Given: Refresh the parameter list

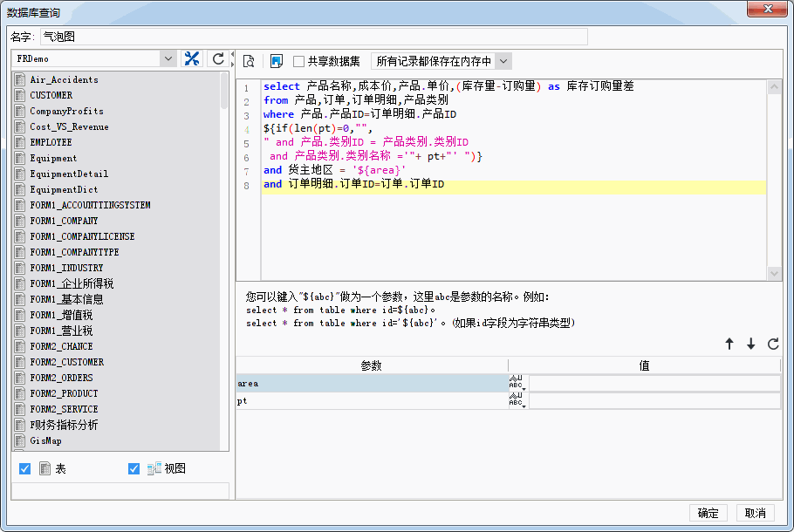Looking at the screenshot, I should click(x=772, y=344).
